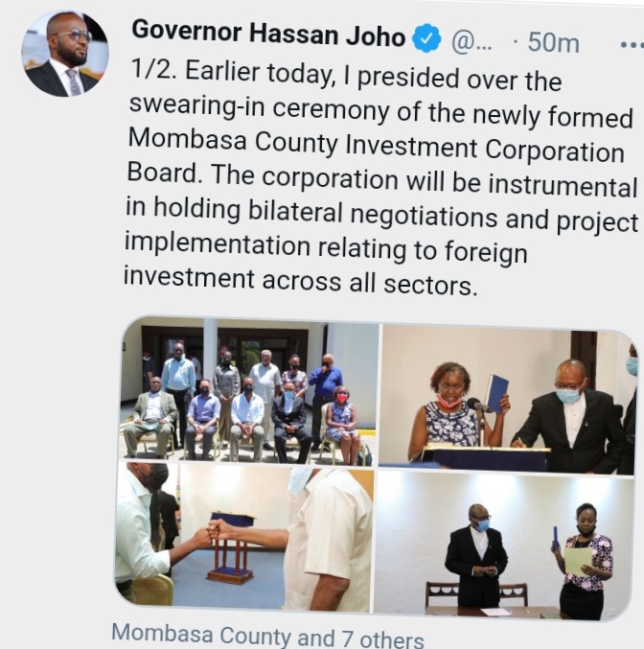Click woman in red mask seated outdoors

pos(342,424)
